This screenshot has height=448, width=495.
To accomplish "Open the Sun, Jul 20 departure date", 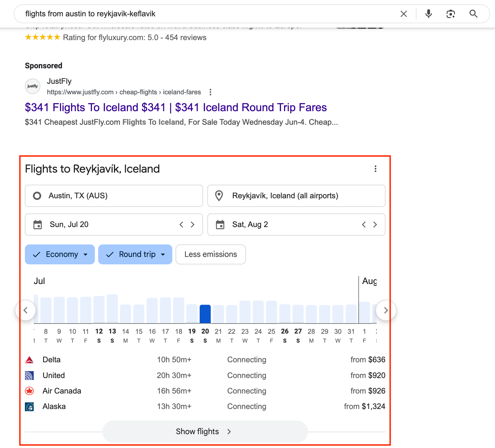I will [114, 225].
